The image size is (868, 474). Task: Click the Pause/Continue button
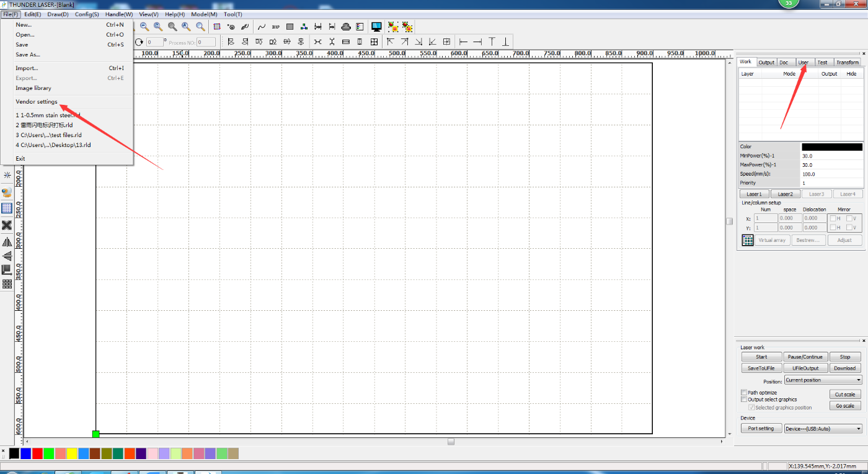point(805,357)
